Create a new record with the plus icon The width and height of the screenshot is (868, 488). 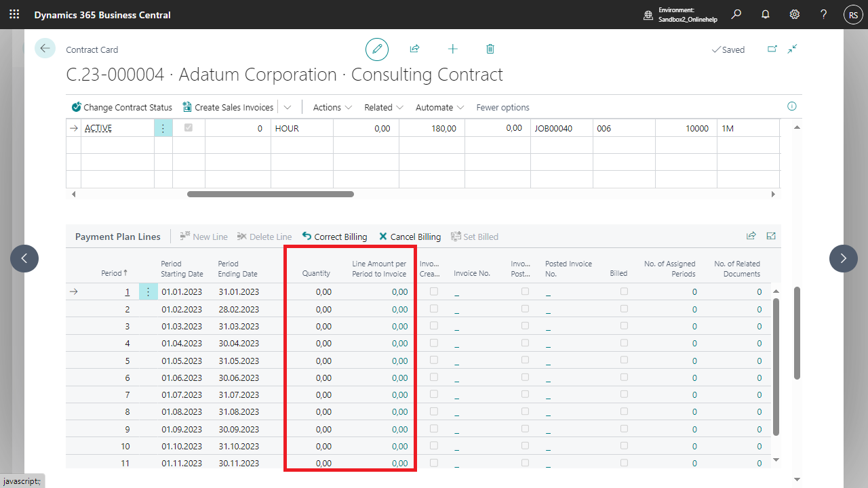[453, 49]
